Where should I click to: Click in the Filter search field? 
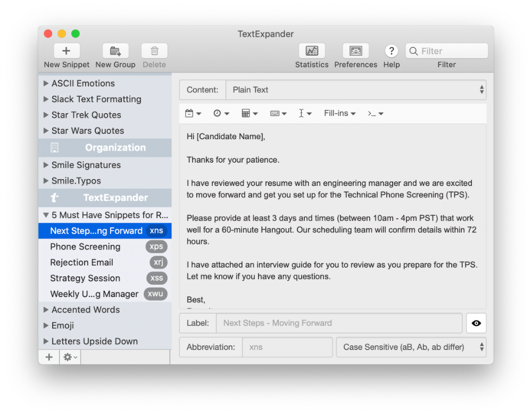[x=452, y=51]
